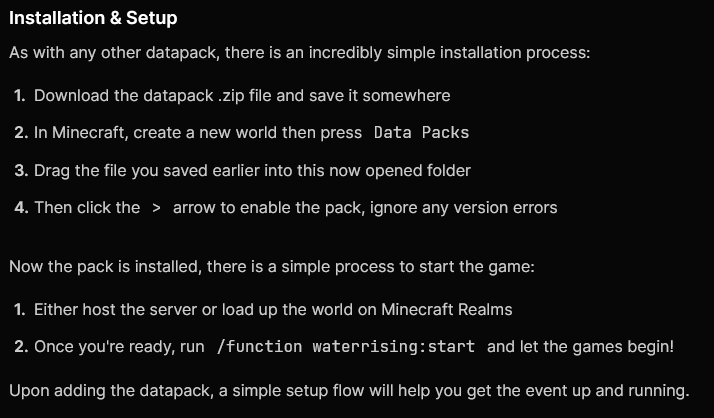Click the 'Download the datapack .zip file' step

(x=242, y=96)
